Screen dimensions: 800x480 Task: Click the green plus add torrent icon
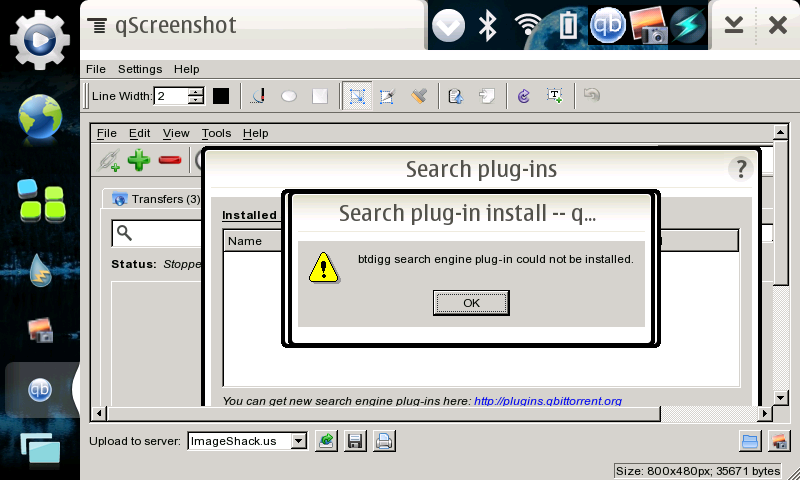coord(139,160)
